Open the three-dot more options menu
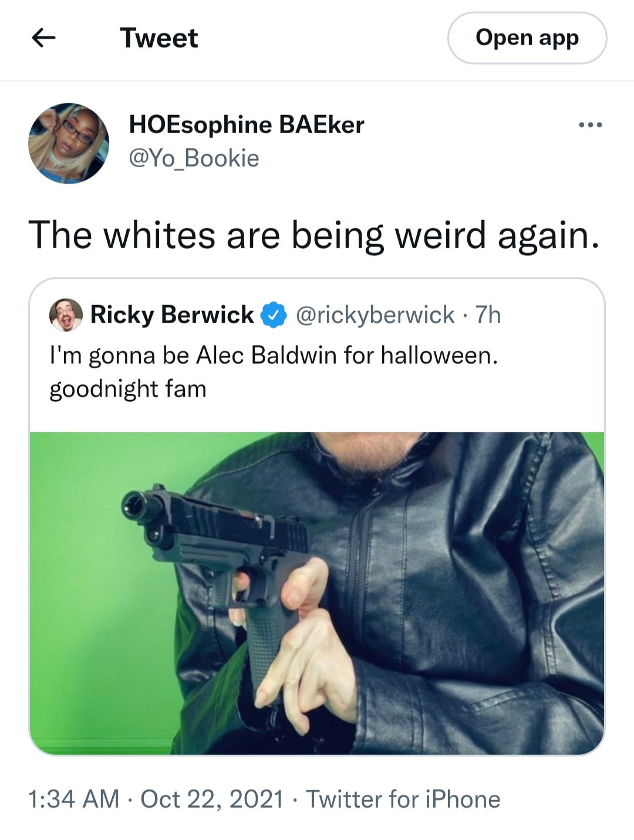The width and height of the screenshot is (634, 840). point(590,125)
